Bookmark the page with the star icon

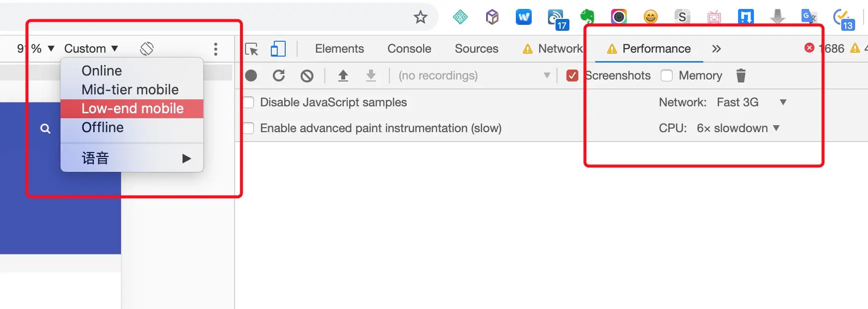pos(421,17)
